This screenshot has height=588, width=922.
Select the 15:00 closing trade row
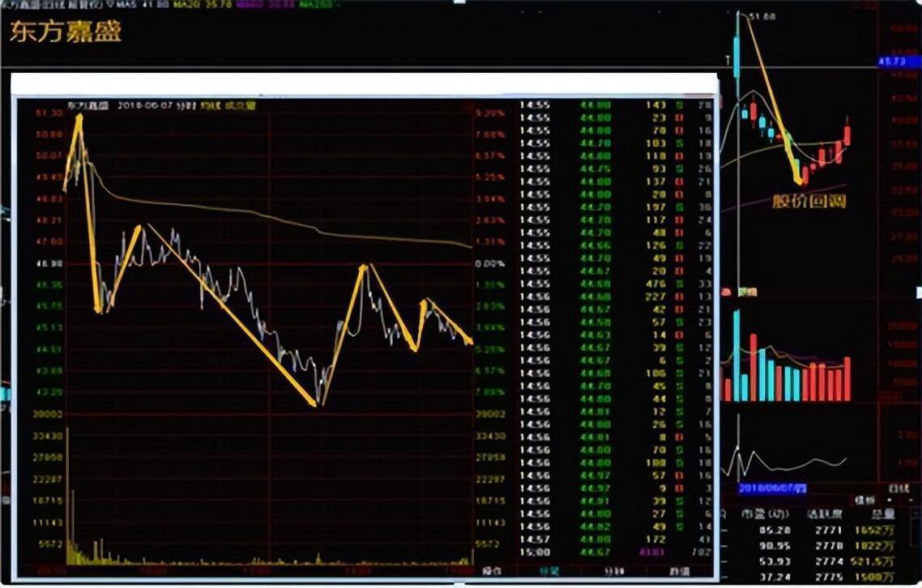point(617,552)
